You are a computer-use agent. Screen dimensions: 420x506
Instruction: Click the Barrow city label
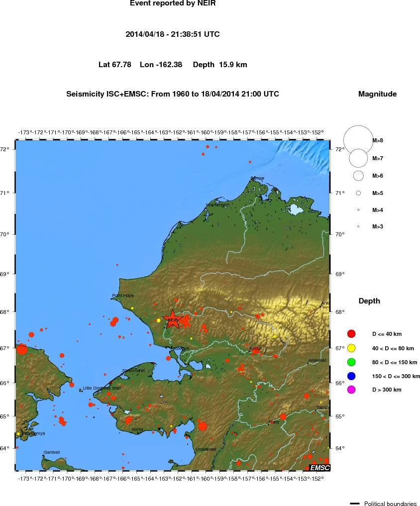[x=257, y=178]
